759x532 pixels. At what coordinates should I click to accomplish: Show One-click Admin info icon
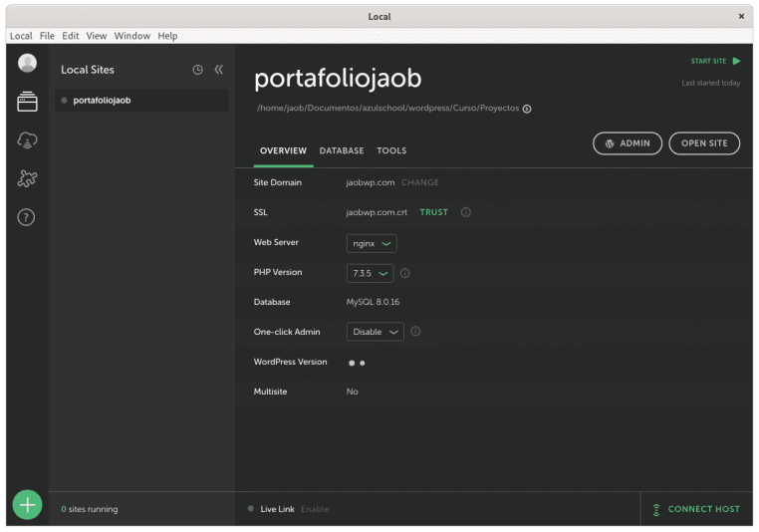point(415,332)
